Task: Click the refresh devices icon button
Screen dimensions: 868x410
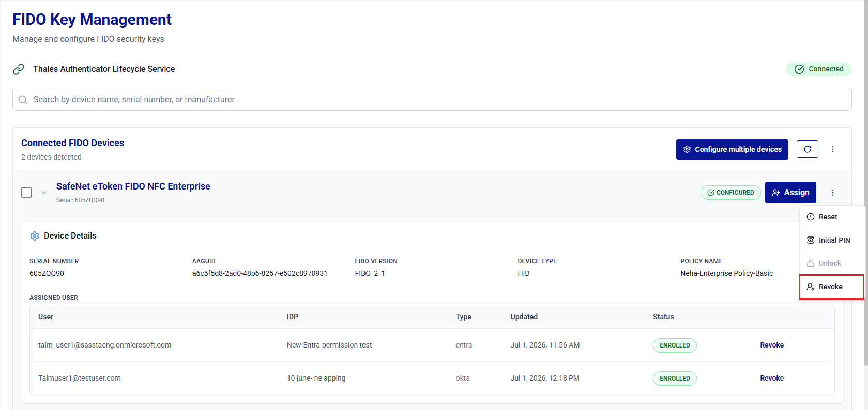Action: click(807, 149)
